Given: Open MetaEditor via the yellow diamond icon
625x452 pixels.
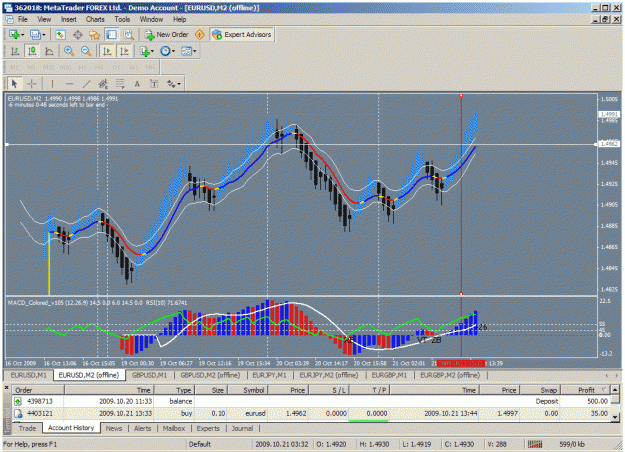Looking at the screenshot, I should coord(200,35).
